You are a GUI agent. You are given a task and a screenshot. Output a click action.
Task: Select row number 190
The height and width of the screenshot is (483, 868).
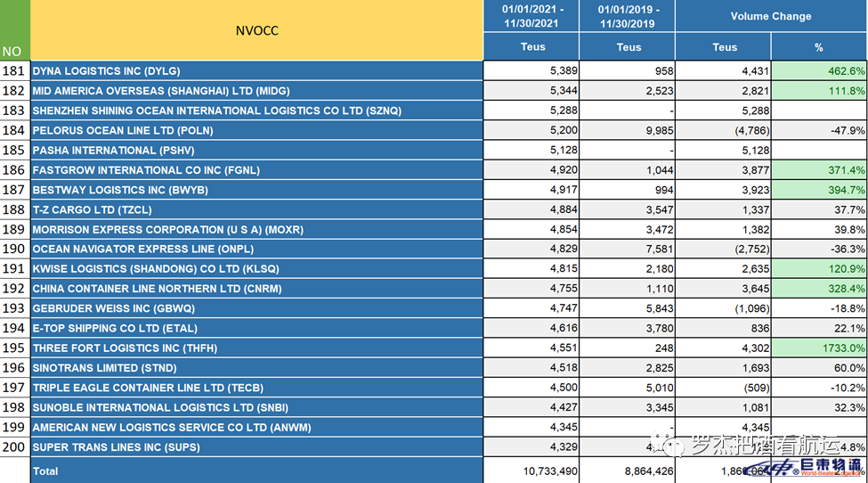tap(15, 250)
